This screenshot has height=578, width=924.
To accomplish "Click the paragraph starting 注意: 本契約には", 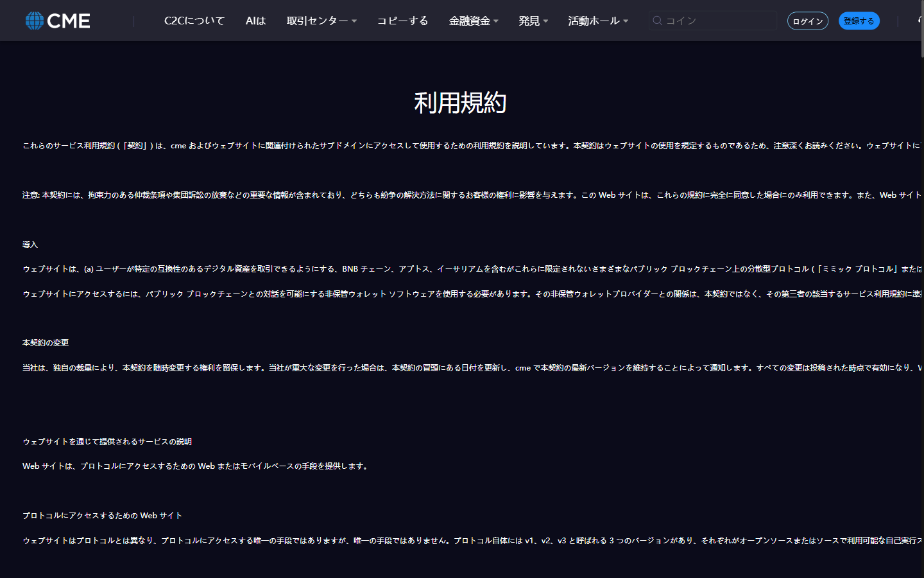I will (472, 195).
